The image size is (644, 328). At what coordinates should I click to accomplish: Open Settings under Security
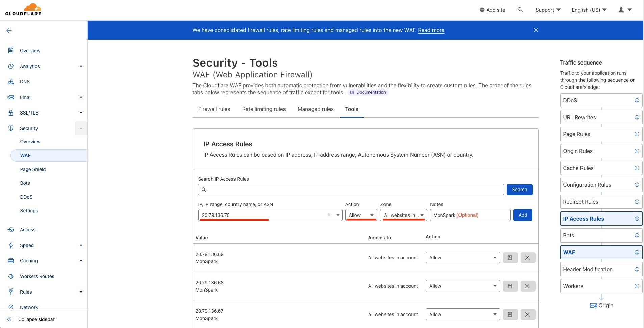pyautogui.click(x=29, y=211)
